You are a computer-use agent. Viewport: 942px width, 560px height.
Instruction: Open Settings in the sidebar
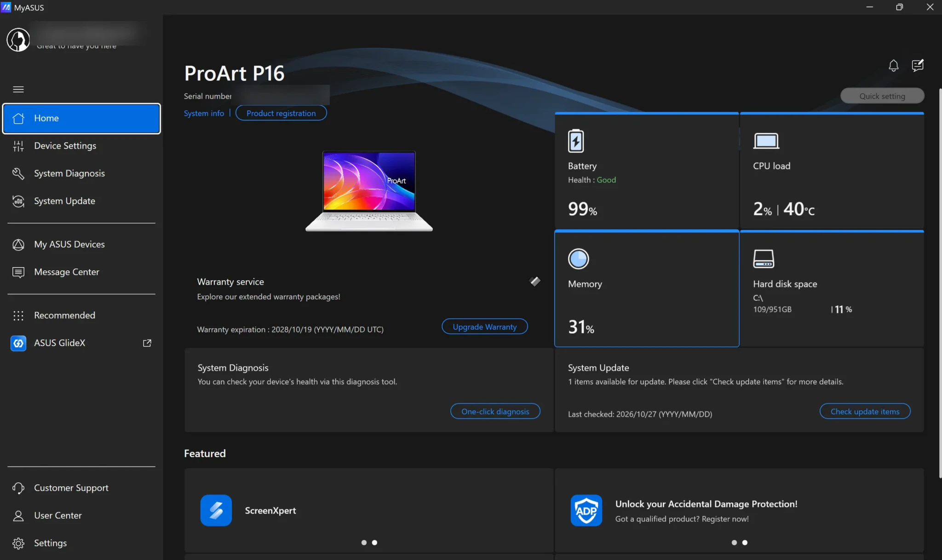click(81, 543)
